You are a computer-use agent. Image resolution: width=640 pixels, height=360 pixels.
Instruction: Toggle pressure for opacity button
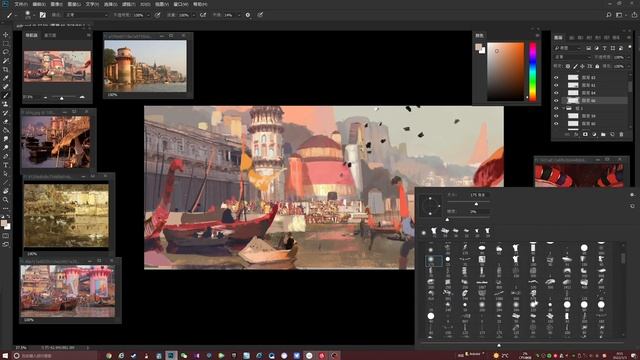[x=158, y=15]
